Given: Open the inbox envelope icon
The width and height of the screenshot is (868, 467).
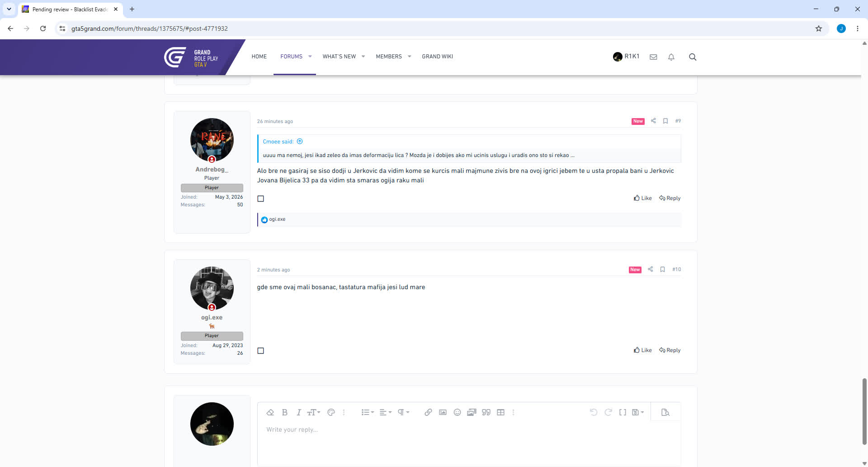Looking at the screenshot, I should [x=653, y=57].
